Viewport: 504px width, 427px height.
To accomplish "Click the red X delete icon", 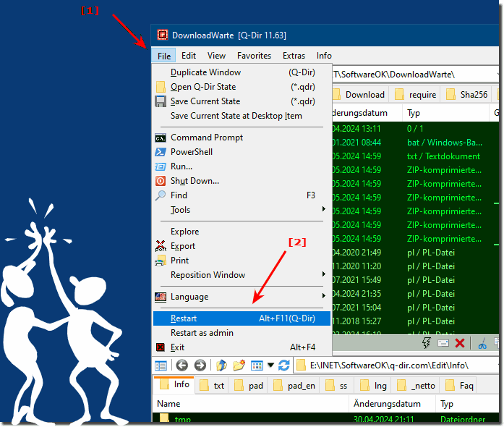I will [x=460, y=343].
